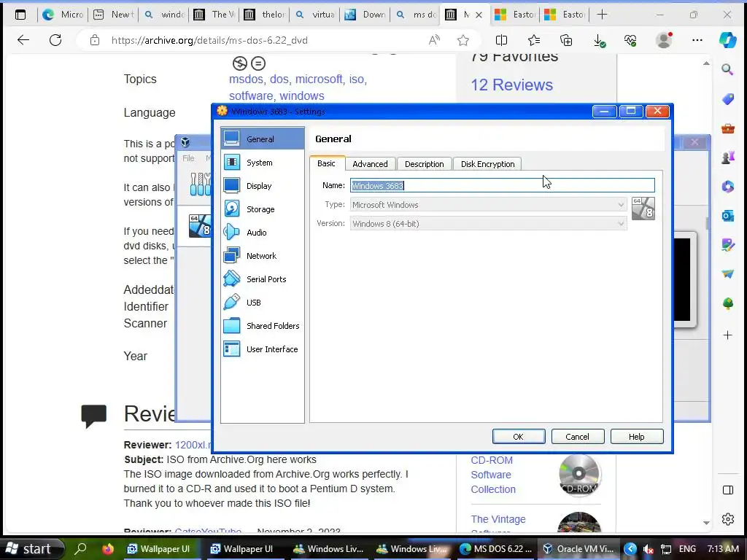Open File menu in VirtualBox Manager window

[x=188, y=158]
